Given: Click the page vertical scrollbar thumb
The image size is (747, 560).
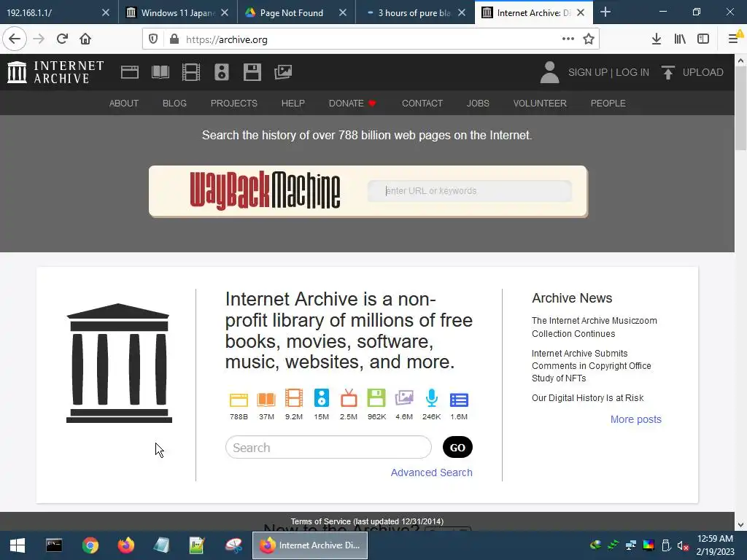Looking at the screenshot, I should point(740,109).
